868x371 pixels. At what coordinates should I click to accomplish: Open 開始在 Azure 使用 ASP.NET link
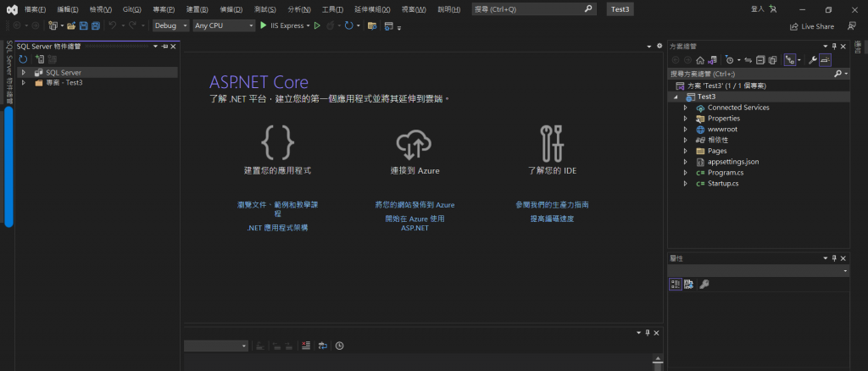(415, 223)
